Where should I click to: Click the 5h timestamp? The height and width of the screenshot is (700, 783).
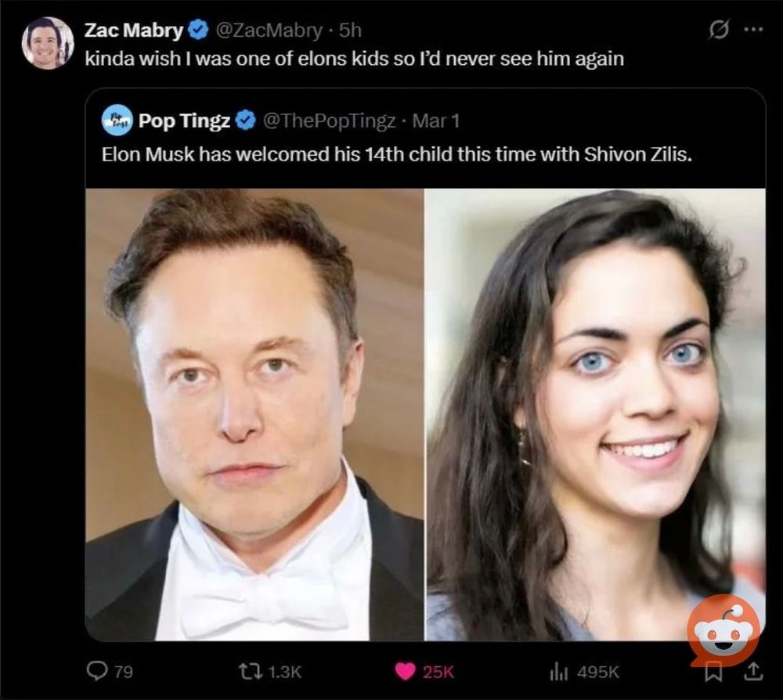pyautogui.click(x=350, y=31)
